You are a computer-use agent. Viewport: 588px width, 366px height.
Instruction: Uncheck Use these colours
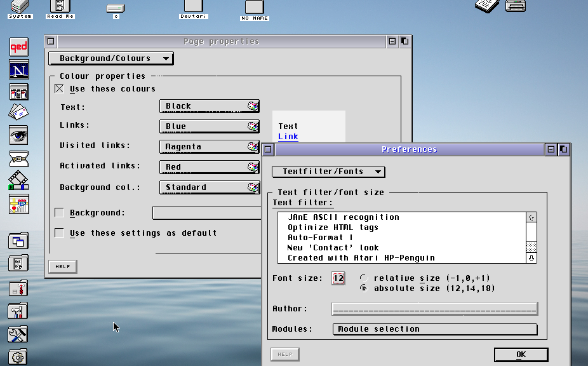pos(59,88)
